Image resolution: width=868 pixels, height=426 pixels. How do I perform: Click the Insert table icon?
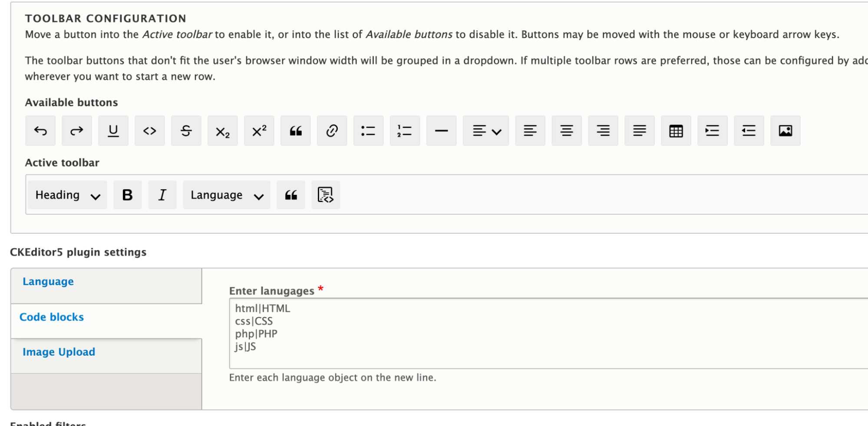676,131
